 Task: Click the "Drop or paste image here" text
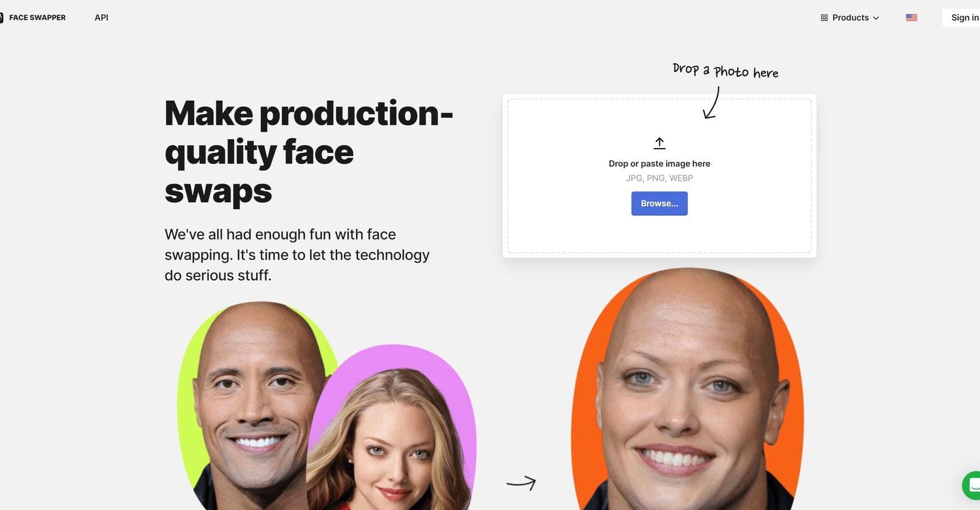659,164
